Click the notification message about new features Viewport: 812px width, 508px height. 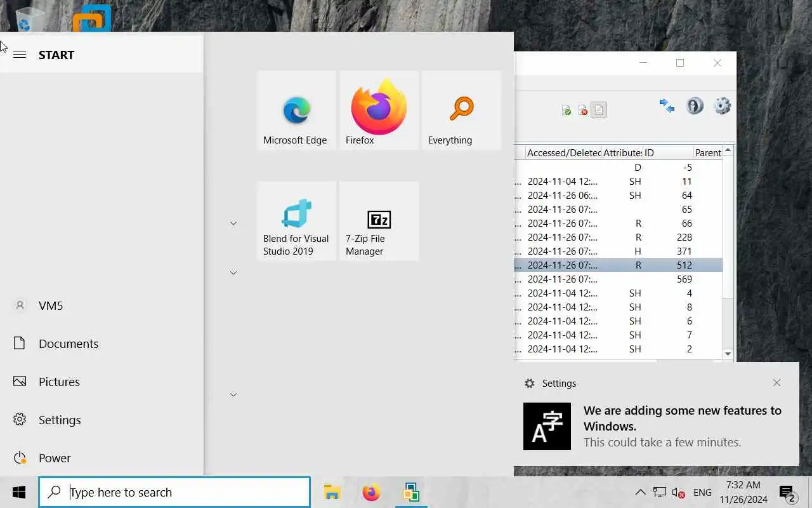(x=683, y=426)
